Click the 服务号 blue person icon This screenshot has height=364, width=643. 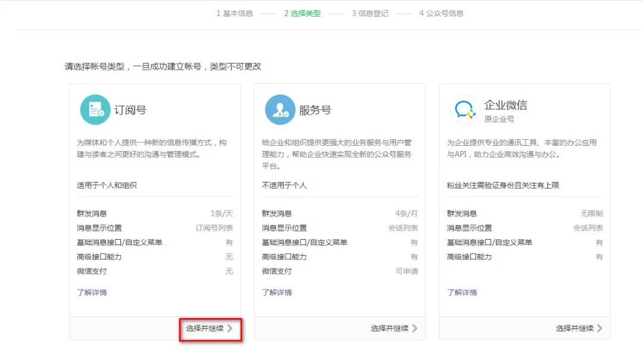(x=280, y=110)
